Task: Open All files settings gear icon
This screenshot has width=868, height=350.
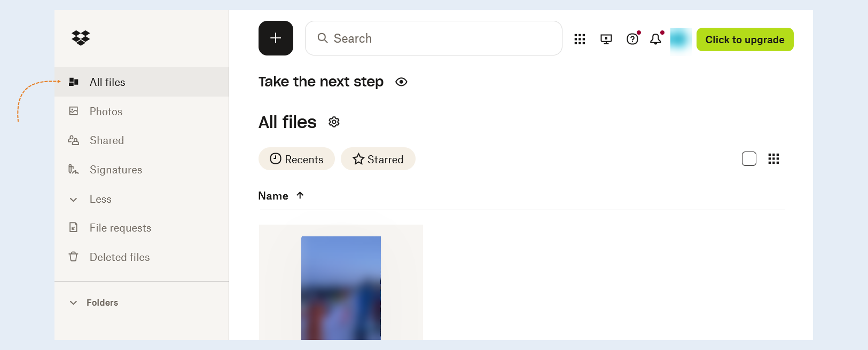Action: [334, 122]
